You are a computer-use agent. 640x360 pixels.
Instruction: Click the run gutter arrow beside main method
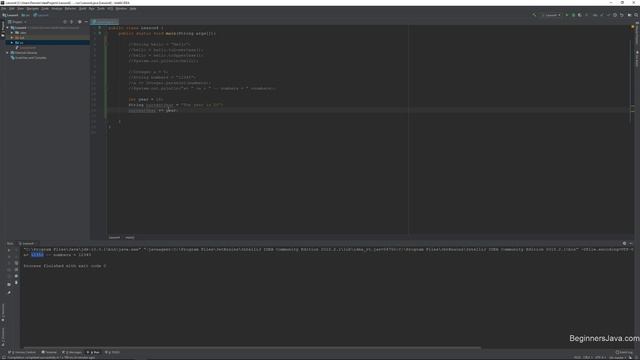(x=100, y=33)
